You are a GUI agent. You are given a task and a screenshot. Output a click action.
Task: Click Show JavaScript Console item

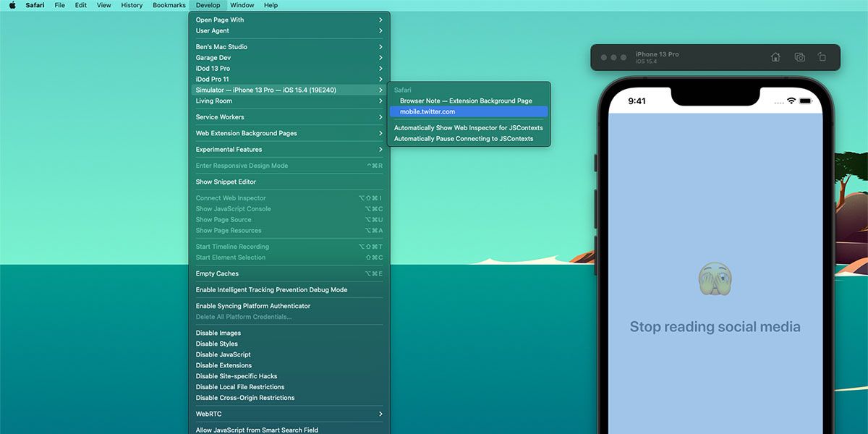click(289, 208)
